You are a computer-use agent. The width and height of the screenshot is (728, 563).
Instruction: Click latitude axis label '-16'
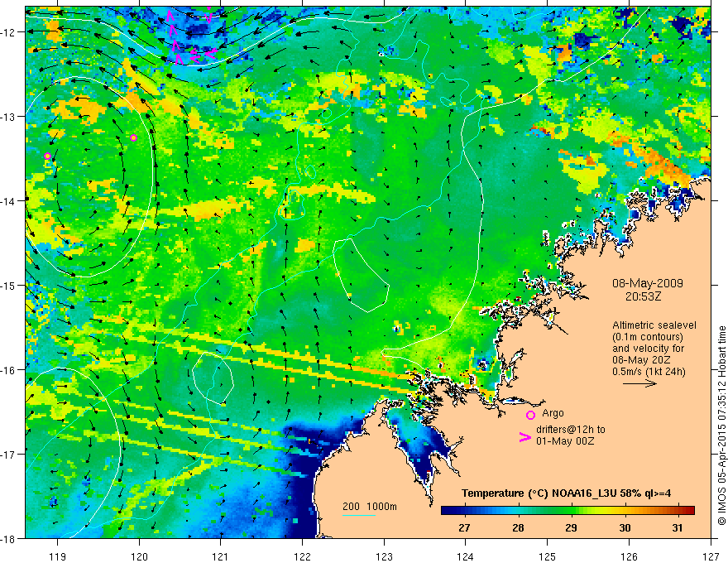pos(8,370)
